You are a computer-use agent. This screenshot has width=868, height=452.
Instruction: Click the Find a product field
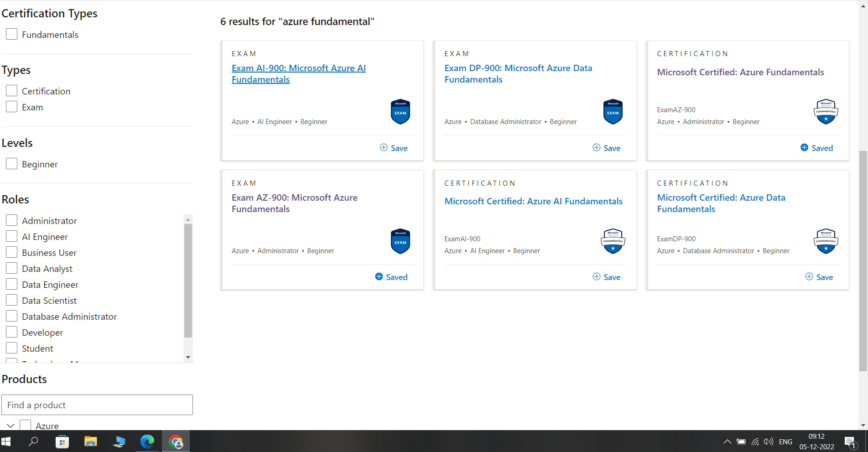pyautogui.click(x=97, y=405)
